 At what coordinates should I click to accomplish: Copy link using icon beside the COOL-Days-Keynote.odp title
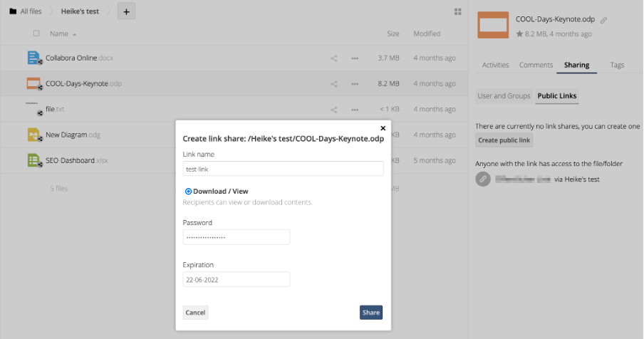(x=604, y=20)
